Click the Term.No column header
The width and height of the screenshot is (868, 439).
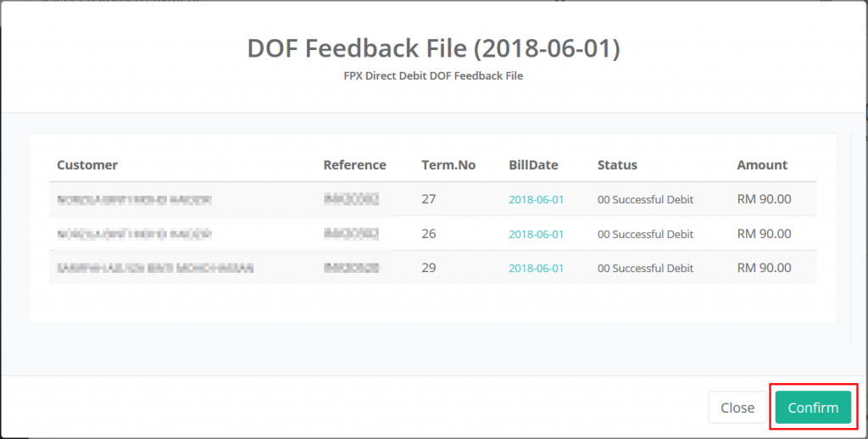[x=448, y=165]
